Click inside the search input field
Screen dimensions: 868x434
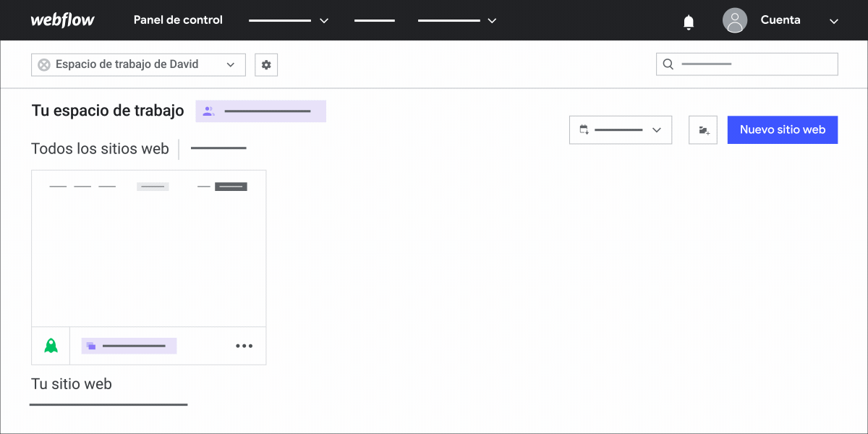coord(746,64)
